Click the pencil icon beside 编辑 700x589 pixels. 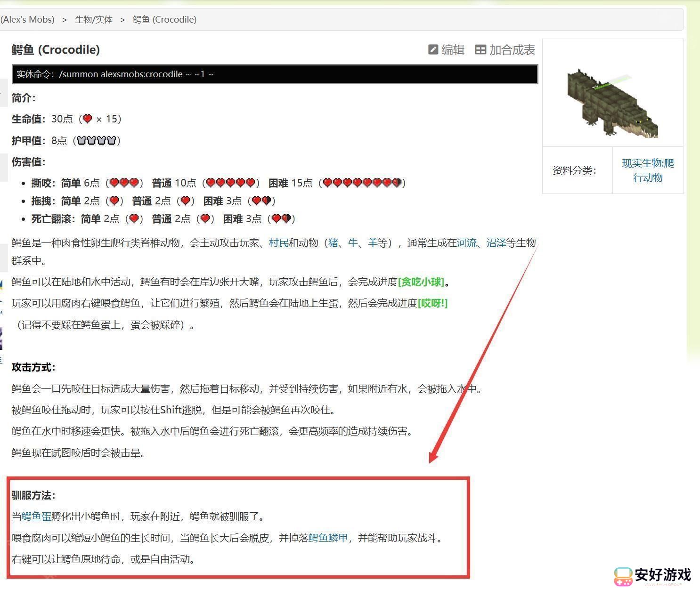[x=433, y=50]
